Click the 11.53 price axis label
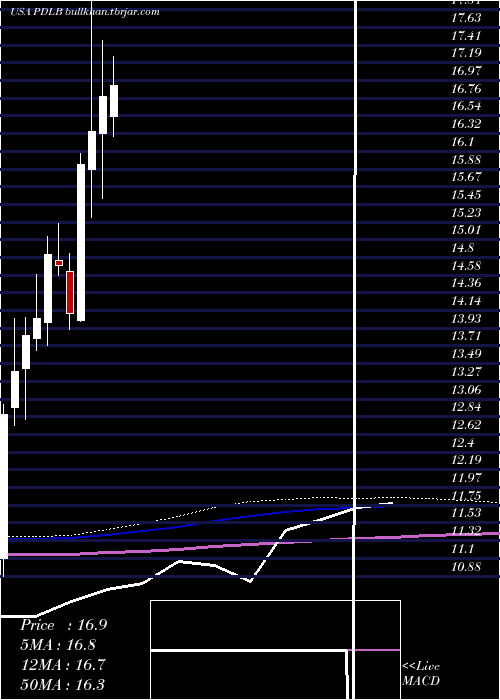 point(466,514)
